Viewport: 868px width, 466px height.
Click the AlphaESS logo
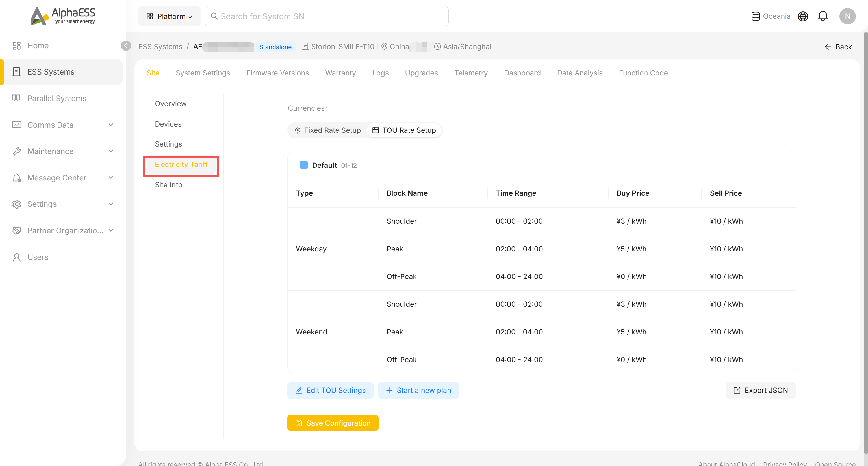tap(63, 16)
